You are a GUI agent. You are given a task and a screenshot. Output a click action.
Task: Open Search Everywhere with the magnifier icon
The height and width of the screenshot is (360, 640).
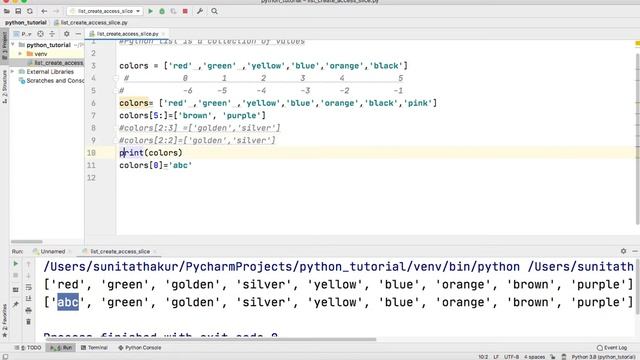coord(214,11)
